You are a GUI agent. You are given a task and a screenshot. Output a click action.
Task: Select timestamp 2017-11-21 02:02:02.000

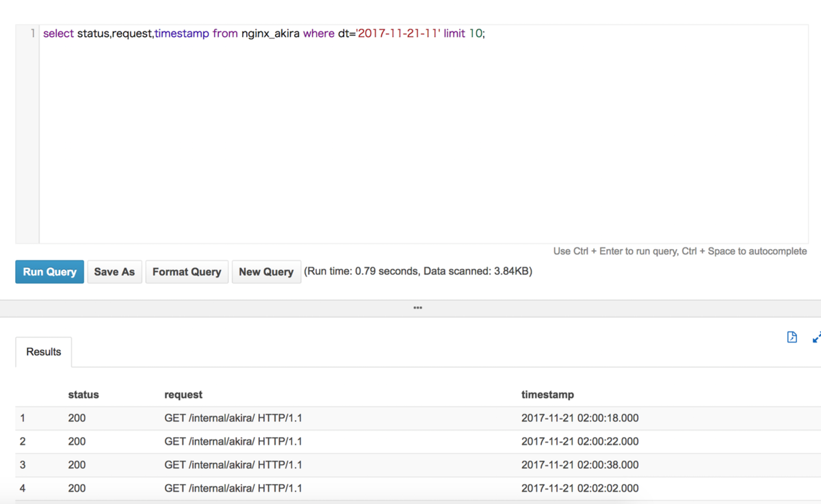(580, 488)
